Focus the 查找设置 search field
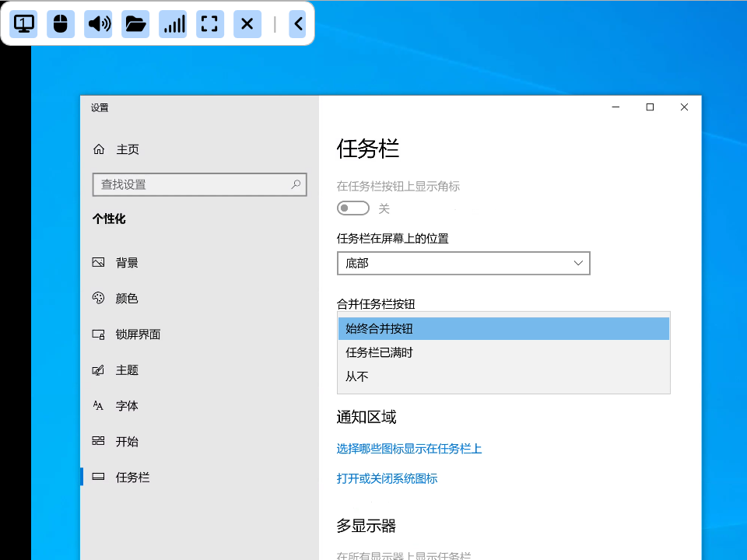The width and height of the screenshot is (747, 560). (x=200, y=184)
